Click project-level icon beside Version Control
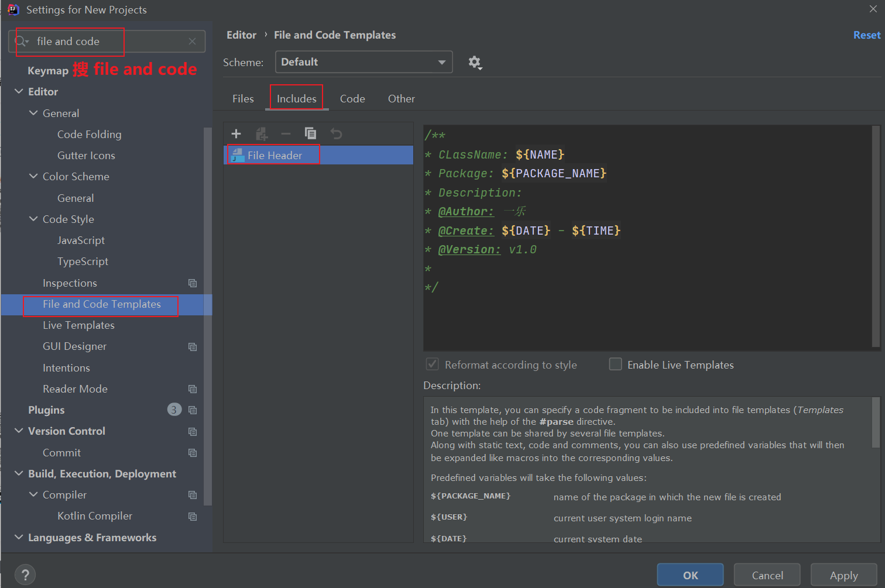 tap(193, 431)
